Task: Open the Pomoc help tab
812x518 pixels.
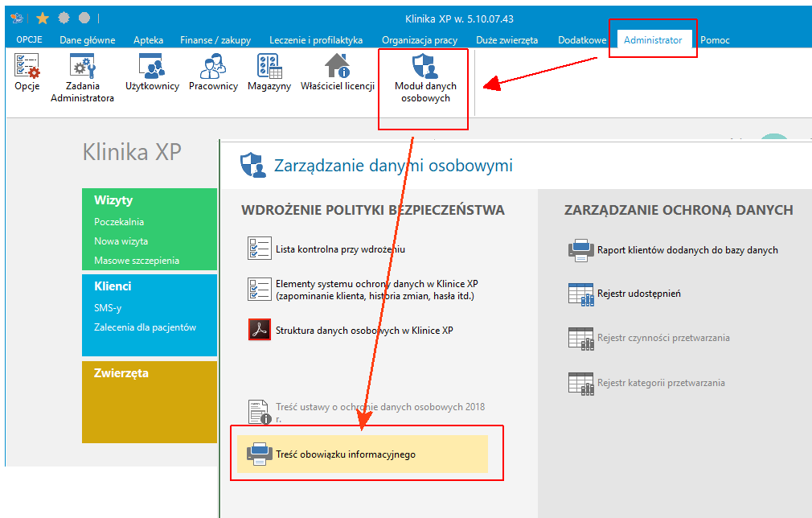Action: coord(715,40)
